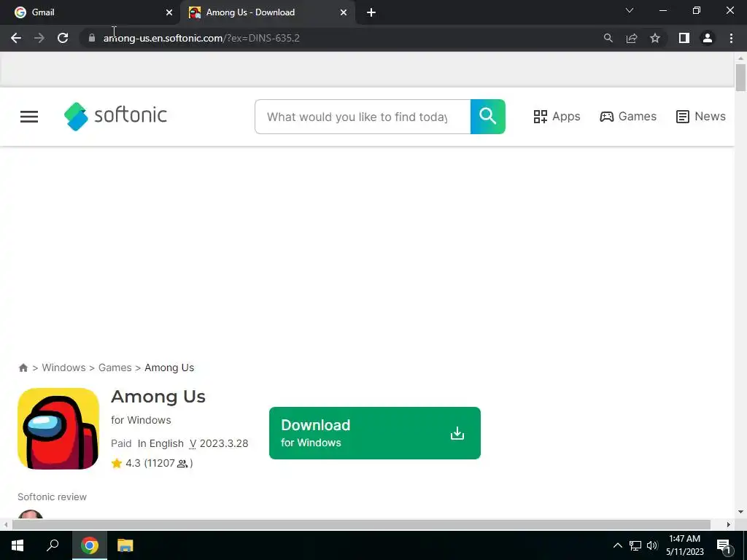Screen dimensions: 747x560
Task: Open the Games section
Action: click(628, 117)
